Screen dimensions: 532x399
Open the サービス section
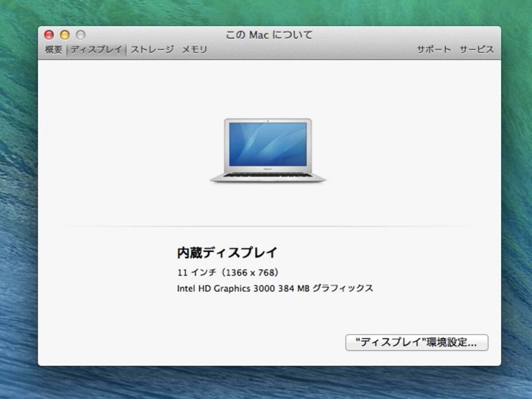click(477, 50)
